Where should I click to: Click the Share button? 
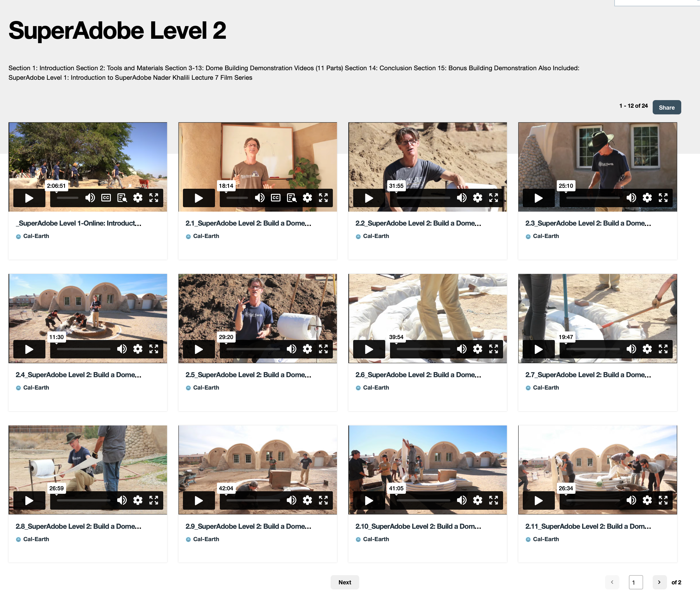pos(666,107)
